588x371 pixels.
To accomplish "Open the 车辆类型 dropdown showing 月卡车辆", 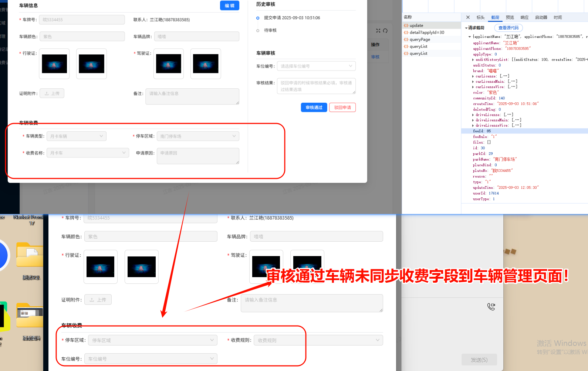I will click(x=77, y=136).
